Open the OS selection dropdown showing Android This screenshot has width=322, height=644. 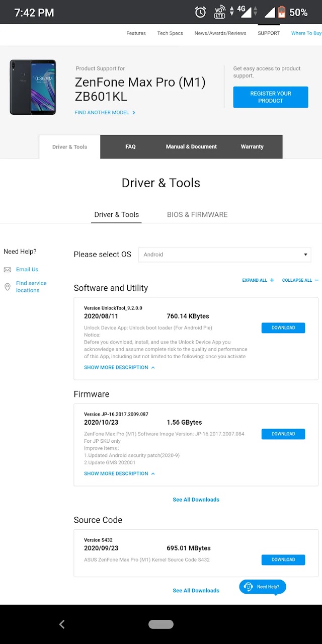(225, 255)
